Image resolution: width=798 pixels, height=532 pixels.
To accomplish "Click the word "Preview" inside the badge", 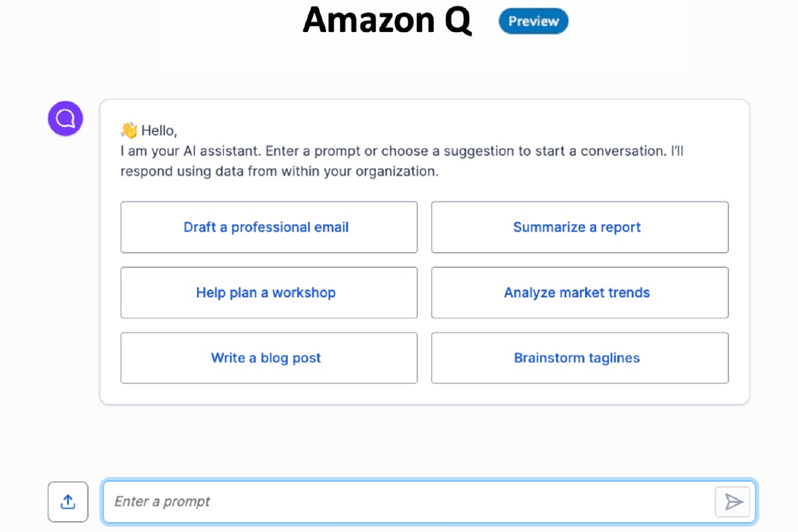I will click(x=533, y=21).
